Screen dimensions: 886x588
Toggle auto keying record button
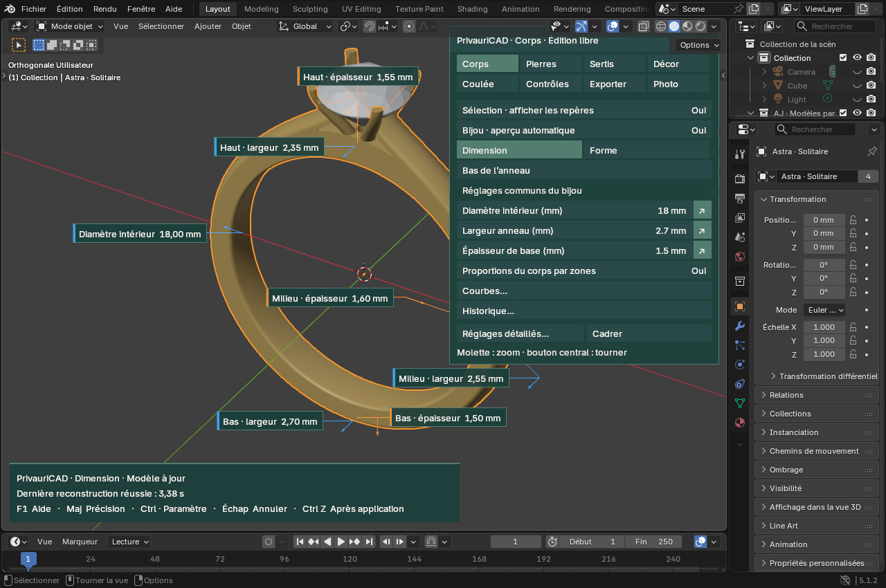tap(269, 542)
